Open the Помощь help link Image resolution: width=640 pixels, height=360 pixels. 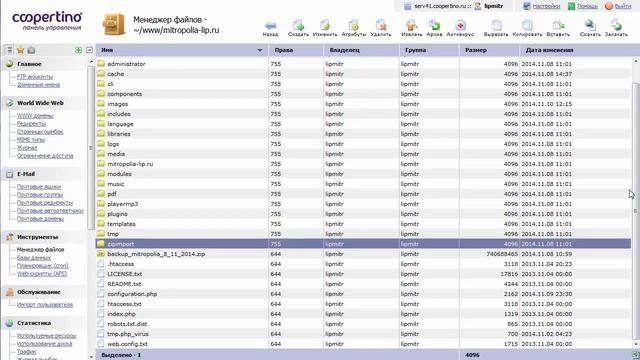pos(587,6)
